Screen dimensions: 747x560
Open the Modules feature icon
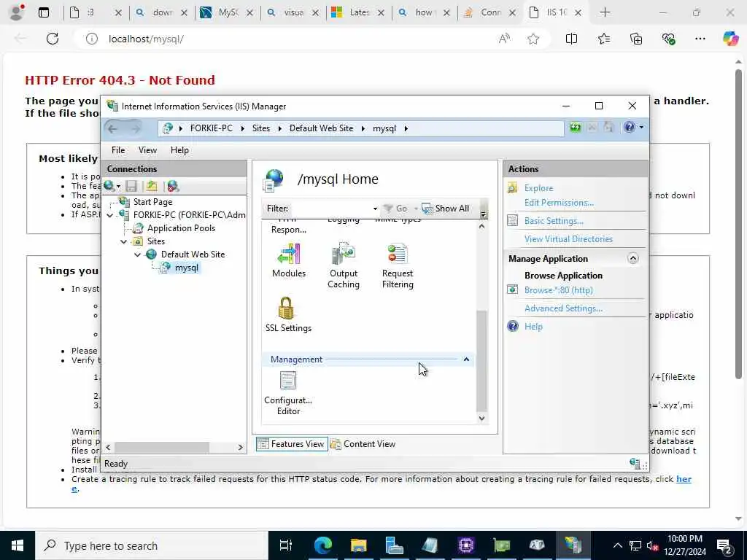[289, 260]
